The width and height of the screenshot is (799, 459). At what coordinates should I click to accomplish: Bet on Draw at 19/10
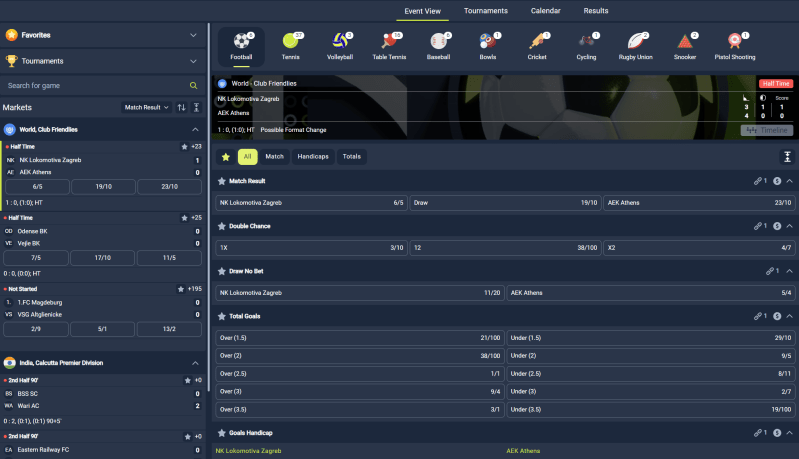[x=505, y=203]
